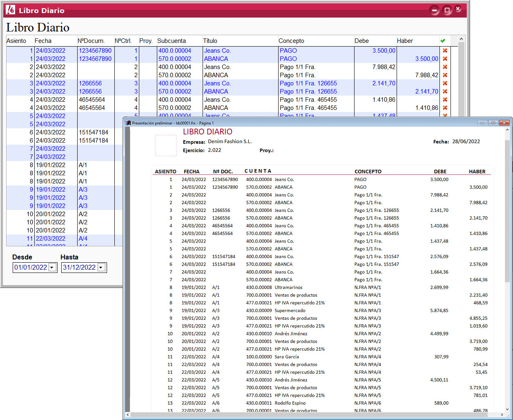Viewport: 513px width, 420px height.
Task: Select document number 1234567890 in first grid row
Action: (96, 51)
